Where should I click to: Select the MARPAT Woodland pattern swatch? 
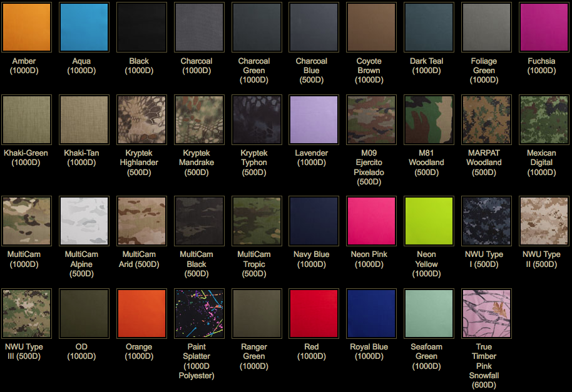486,120
